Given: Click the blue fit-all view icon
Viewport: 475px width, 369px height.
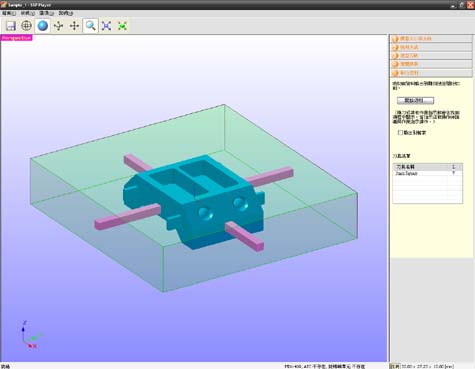Looking at the screenshot, I should (106, 26).
